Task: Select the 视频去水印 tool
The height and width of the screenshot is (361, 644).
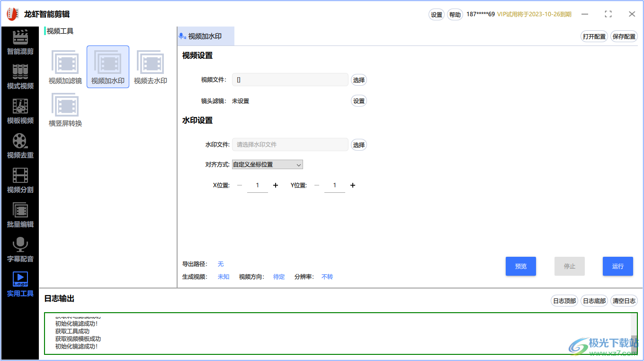Action: point(150,66)
